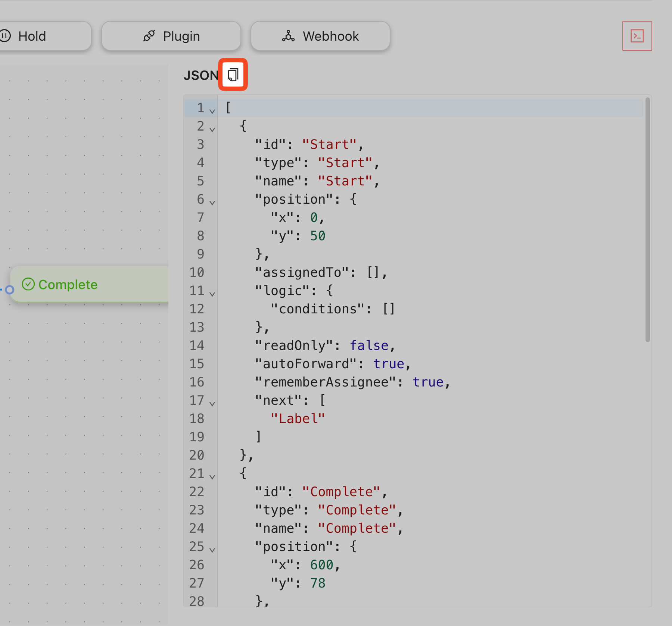Image resolution: width=672 pixels, height=626 pixels.
Task: Add a Plugin step
Action: pyautogui.click(x=171, y=36)
